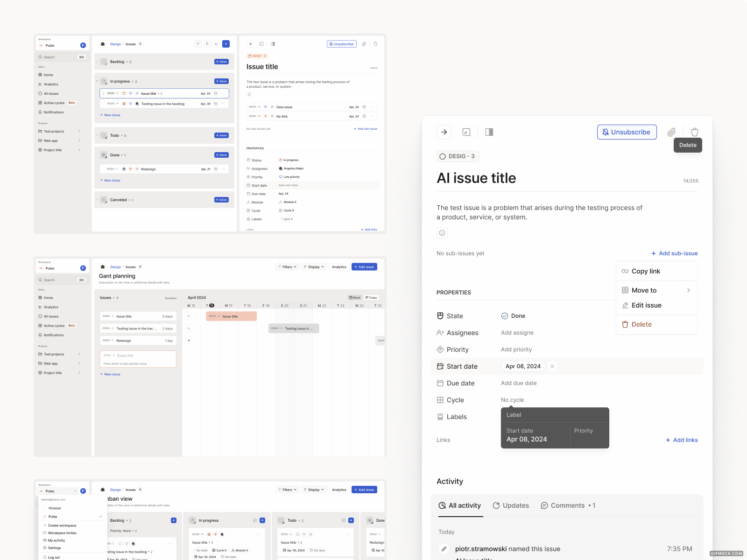Open the issue in full screen view

point(465,132)
